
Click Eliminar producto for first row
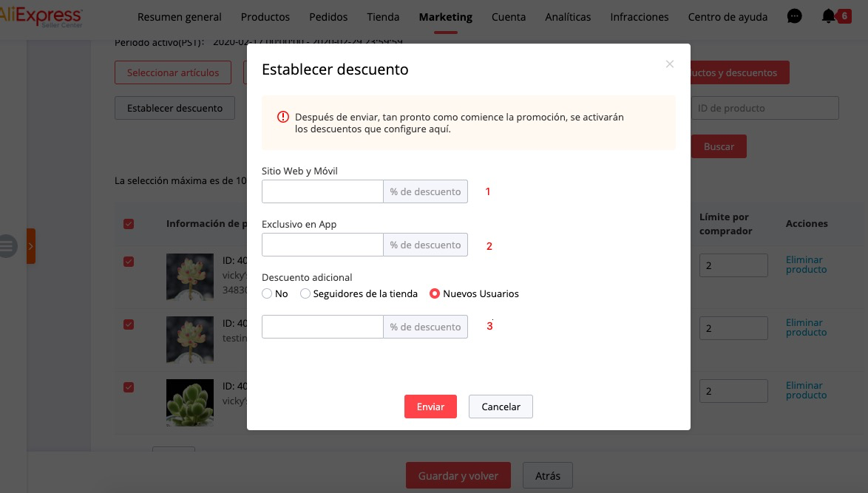806,265
